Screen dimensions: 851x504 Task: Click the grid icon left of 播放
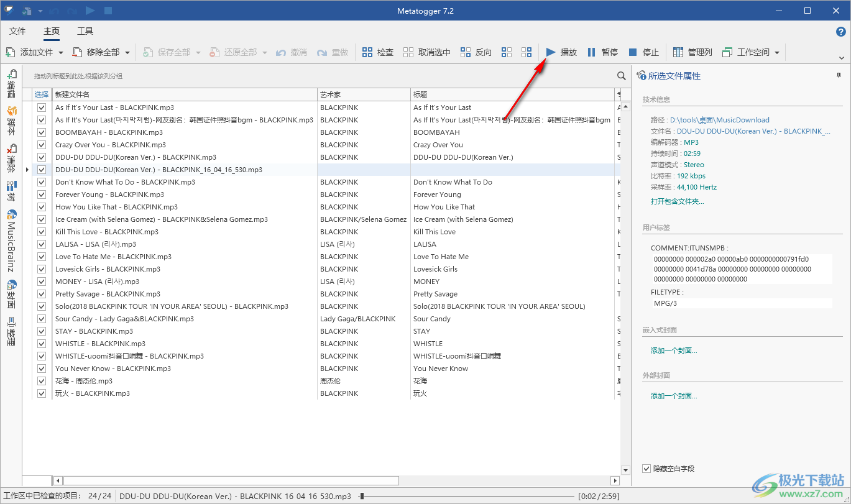[527, 52]
